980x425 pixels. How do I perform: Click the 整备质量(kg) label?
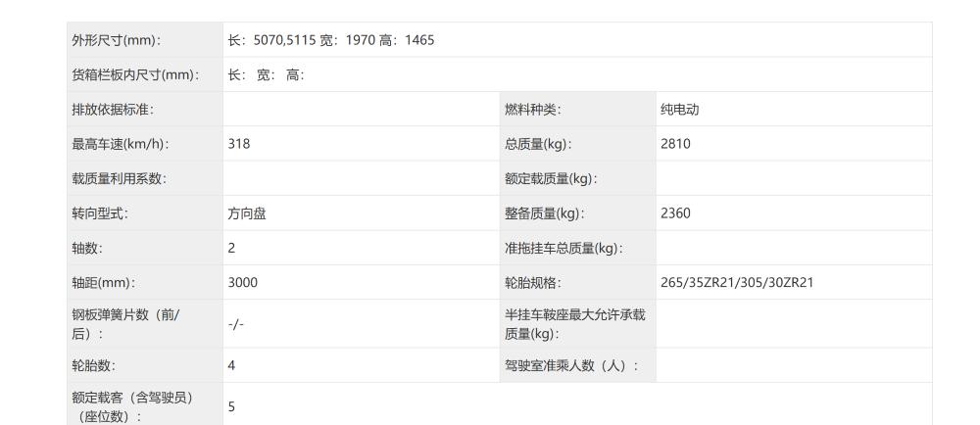(x=545, y=213)
